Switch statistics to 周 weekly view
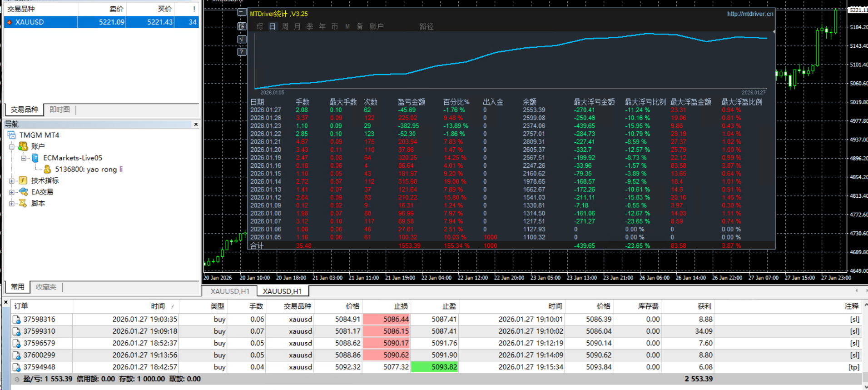The image size is (868, 390). tap(285, 26)
